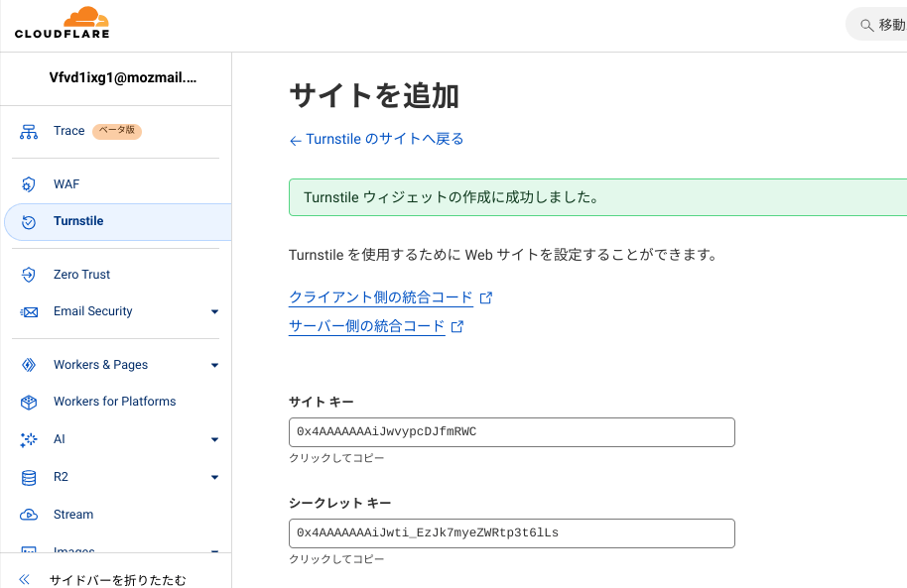The image size is (907, 588).
Task: Open the server-side integration code link
Action: (x=367, y=326)
